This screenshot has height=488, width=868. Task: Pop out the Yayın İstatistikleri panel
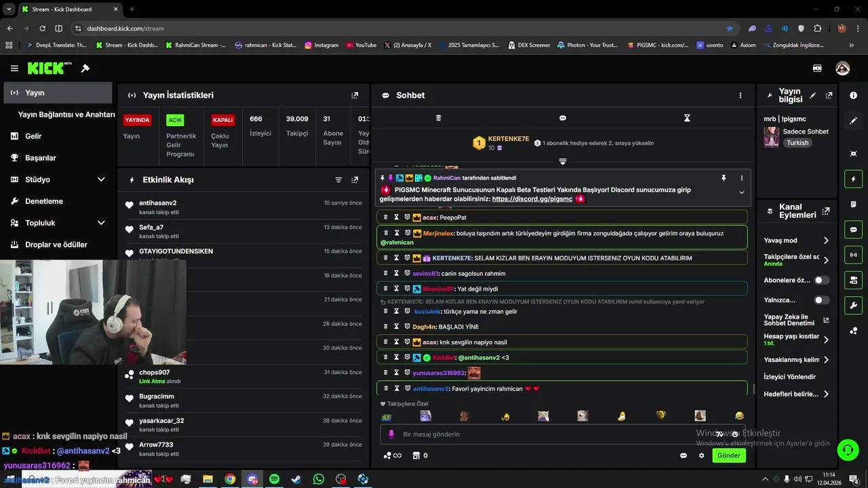[x=355, y=96]
